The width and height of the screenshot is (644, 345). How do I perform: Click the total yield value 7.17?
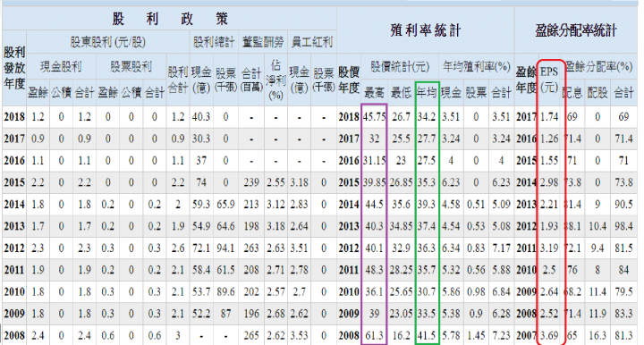(x=501, y=248)
